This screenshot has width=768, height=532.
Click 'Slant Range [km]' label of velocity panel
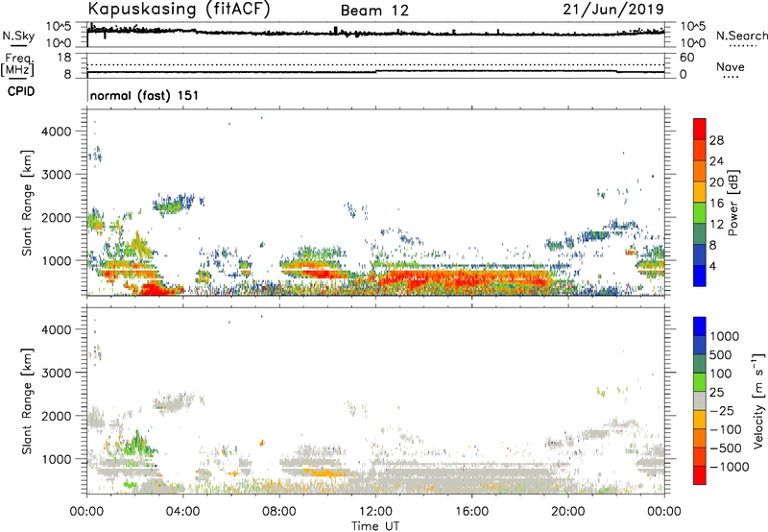pos(27,400)
